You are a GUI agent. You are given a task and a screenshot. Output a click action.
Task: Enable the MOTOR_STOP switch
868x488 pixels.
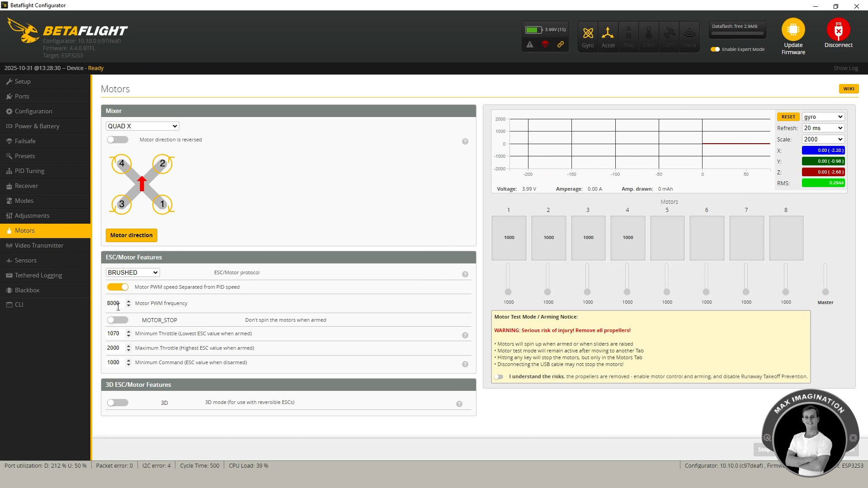pyautogui.click(x=118, y=320)
